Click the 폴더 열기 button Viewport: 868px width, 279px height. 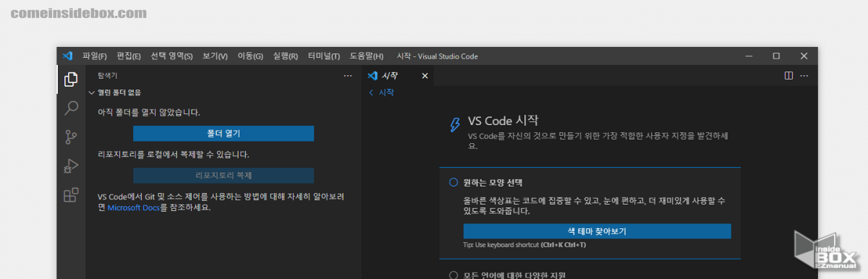(224, 134)
